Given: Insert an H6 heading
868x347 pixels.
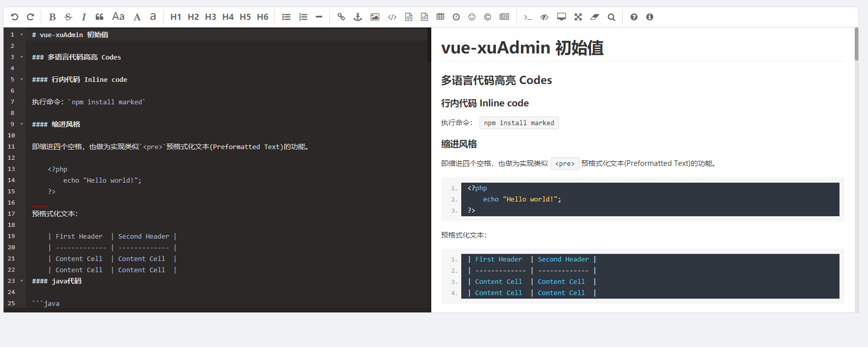Looking at the screenshot, I should (263, 17).
